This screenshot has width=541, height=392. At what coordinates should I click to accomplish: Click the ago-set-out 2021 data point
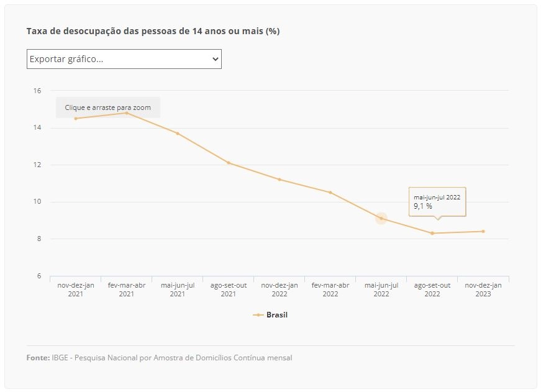click(229, 163)
